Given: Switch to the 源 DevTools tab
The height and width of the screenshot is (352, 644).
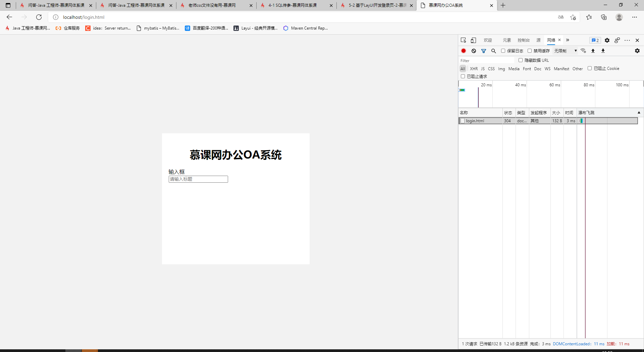Looking at the screenshot, I should 539,40.
